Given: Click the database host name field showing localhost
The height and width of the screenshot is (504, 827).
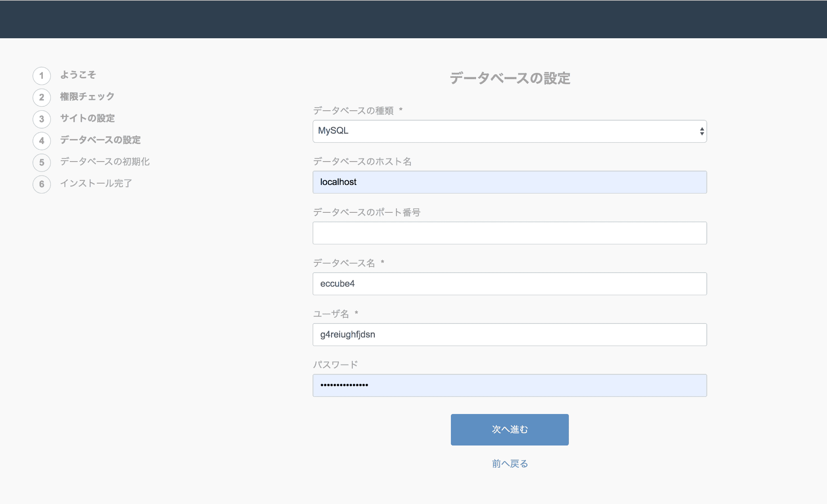Looking at the screenshot, I should [x=509, y=182].
